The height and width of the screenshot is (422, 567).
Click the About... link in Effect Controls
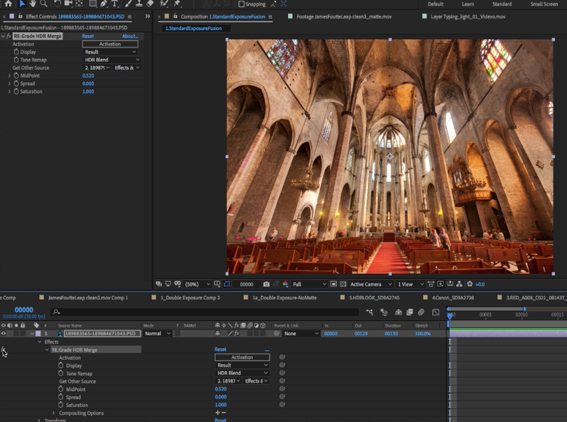click(130, 36)
